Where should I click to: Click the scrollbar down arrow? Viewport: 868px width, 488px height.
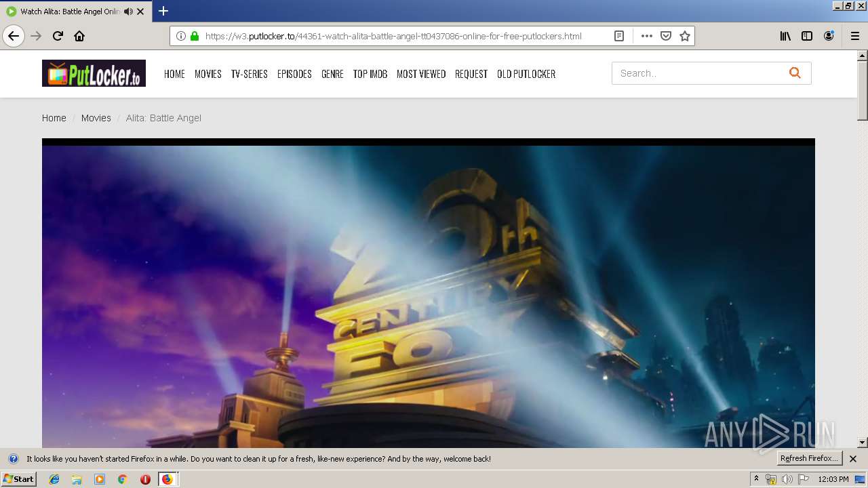(863, 443)
